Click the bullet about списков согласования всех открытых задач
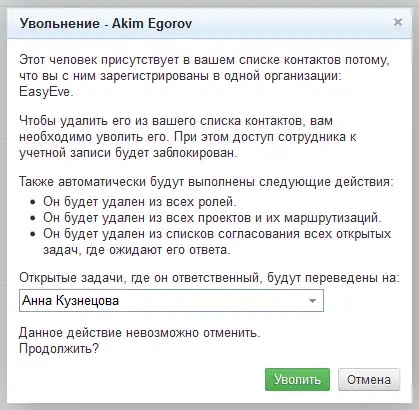Image resolution: width=419 pixels, height=410 pixels. pyautogui.click(x=217, y=242)
